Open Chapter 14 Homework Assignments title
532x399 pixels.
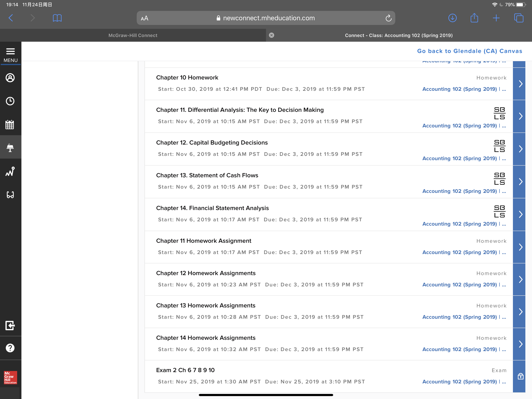[x=206, y=338]
